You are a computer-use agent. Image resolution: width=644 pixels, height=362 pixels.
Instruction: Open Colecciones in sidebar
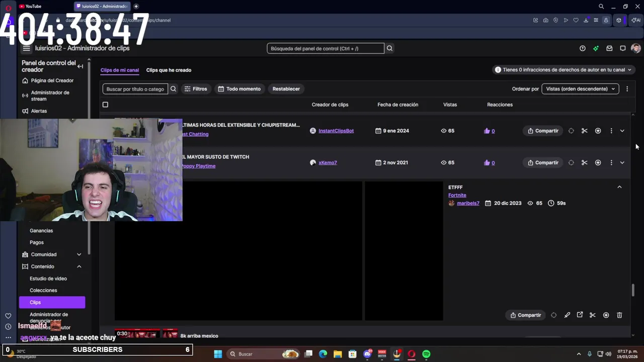[43, 291]
